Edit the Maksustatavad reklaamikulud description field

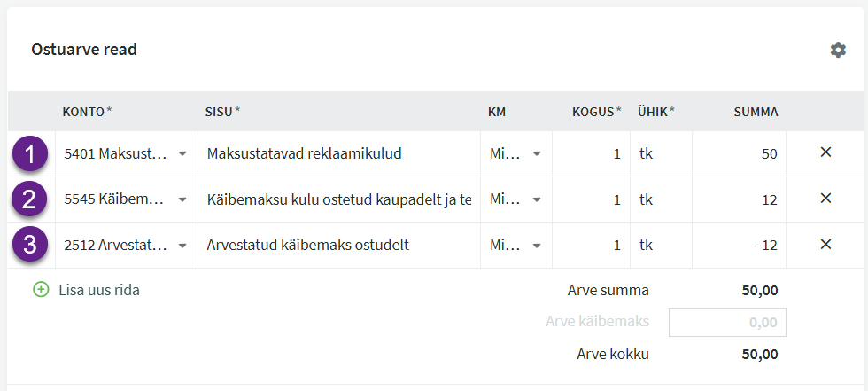point(337,153)
